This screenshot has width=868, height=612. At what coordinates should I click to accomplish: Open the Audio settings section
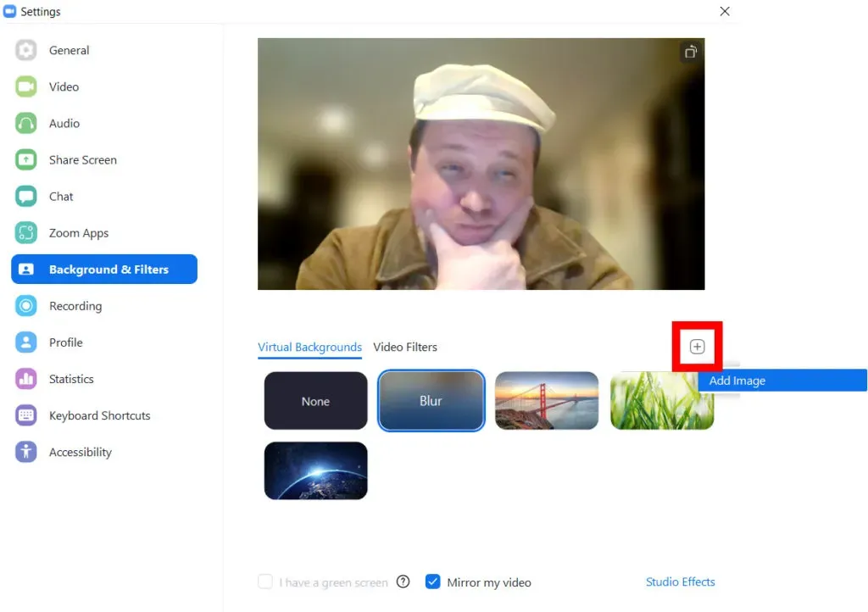[x=63, y=123]
